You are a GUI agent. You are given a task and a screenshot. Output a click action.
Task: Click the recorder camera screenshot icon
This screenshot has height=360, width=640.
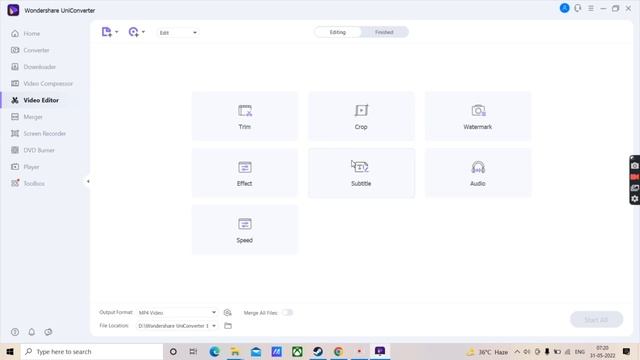(635, 166)
